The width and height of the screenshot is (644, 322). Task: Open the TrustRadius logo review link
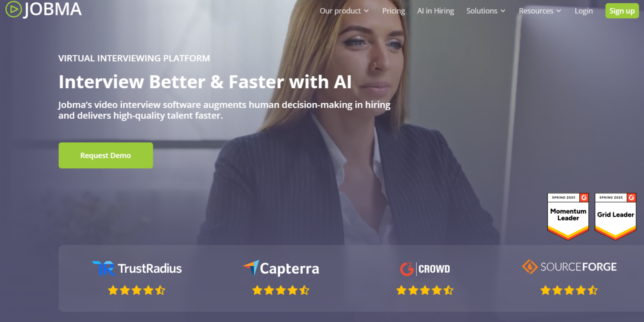(x=137, y=268)
